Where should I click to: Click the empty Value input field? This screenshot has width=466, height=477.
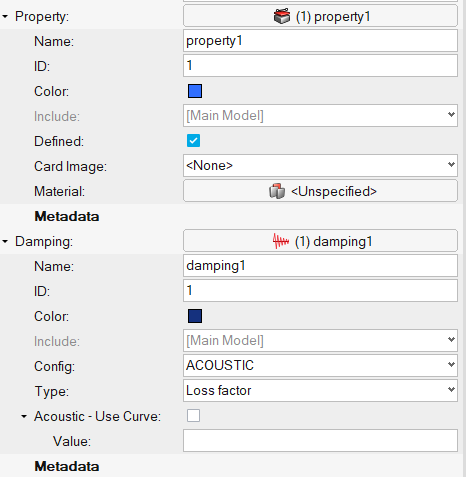[x=320, y=441]
